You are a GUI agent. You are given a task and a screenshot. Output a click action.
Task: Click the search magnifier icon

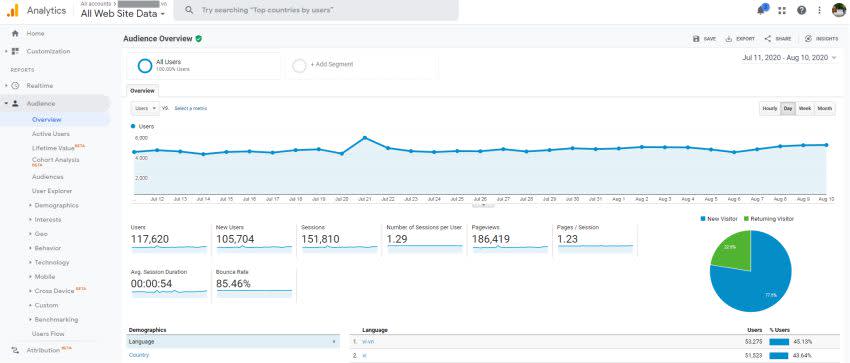[x=189, y=10]
